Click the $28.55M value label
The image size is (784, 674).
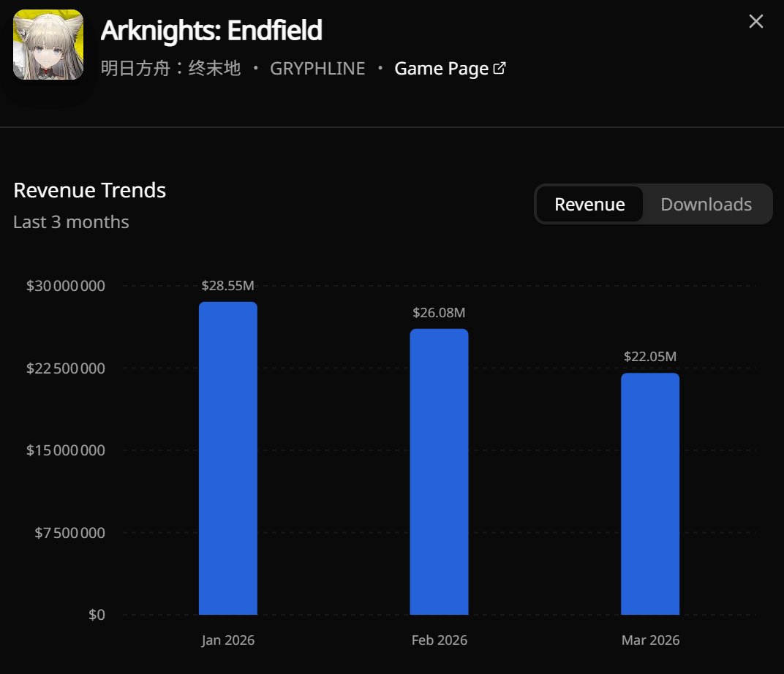pyautogui.click(x=228, y=286)
